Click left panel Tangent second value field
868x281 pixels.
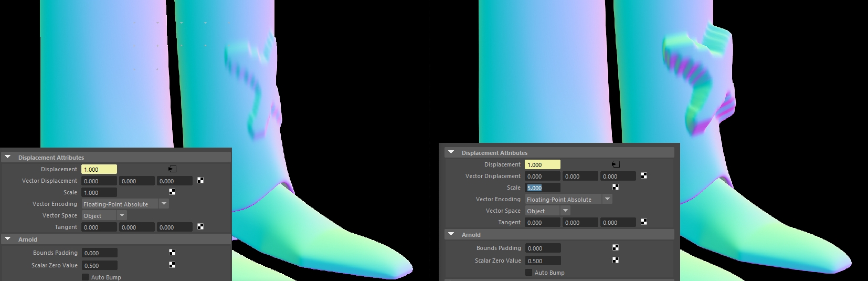137,227
